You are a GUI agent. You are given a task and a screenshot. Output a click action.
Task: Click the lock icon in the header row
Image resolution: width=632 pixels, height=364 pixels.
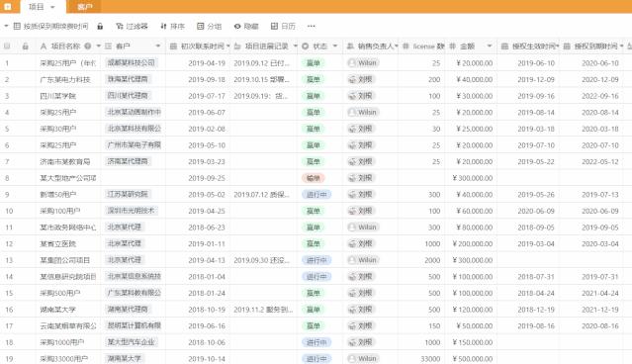[25, 46]
